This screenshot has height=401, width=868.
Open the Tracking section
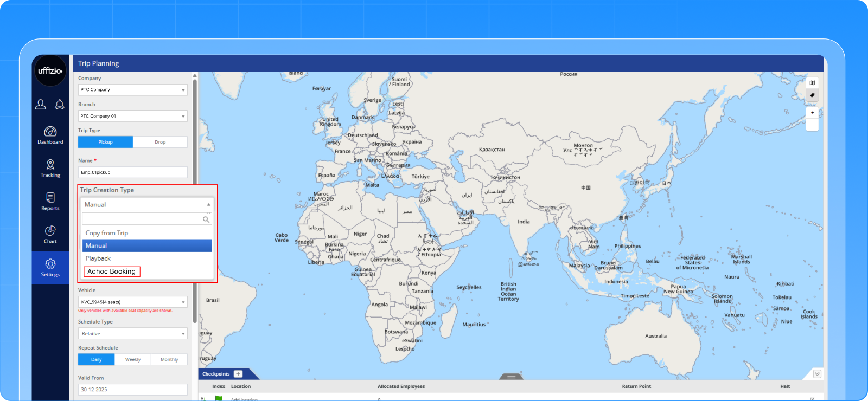50,168
